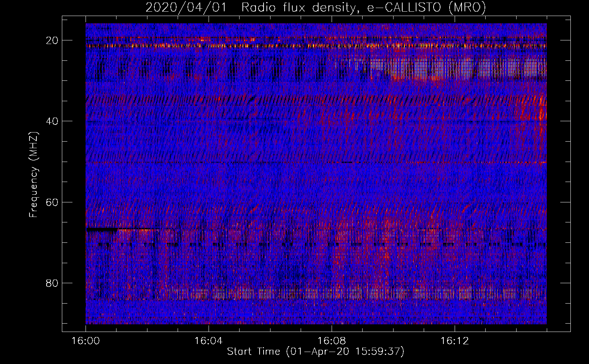Click the '60' frequency tick label
Screen dimensions: 589x364
tap(52, 202)
